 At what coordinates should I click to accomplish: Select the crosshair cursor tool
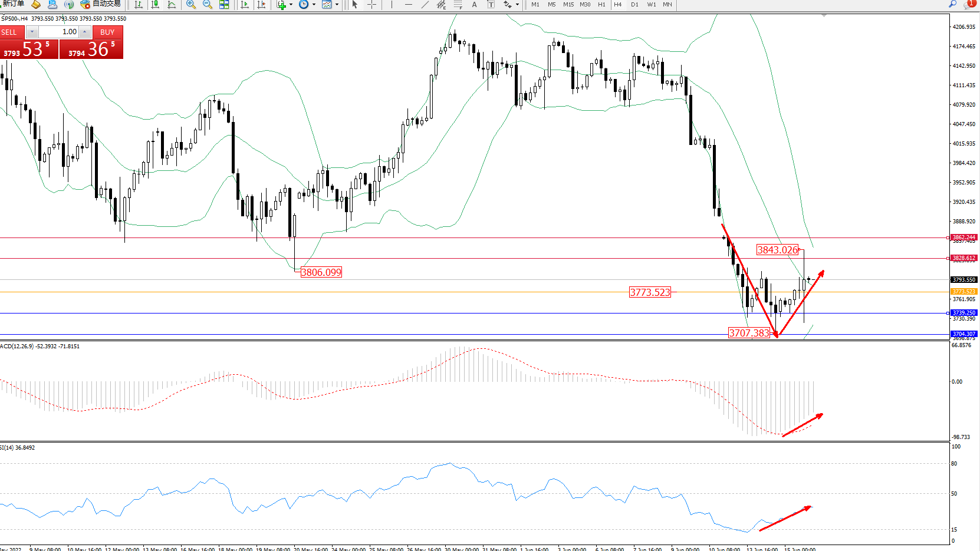pos(371,5)
